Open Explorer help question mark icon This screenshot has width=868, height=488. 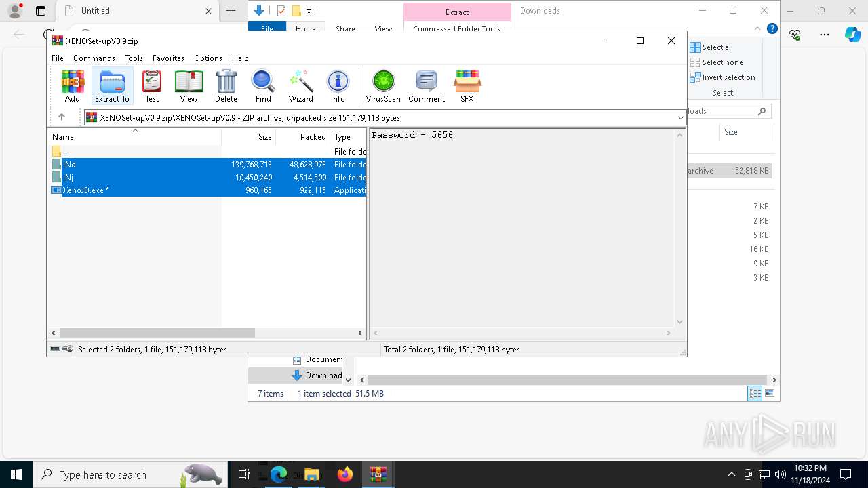click(772, 28)
